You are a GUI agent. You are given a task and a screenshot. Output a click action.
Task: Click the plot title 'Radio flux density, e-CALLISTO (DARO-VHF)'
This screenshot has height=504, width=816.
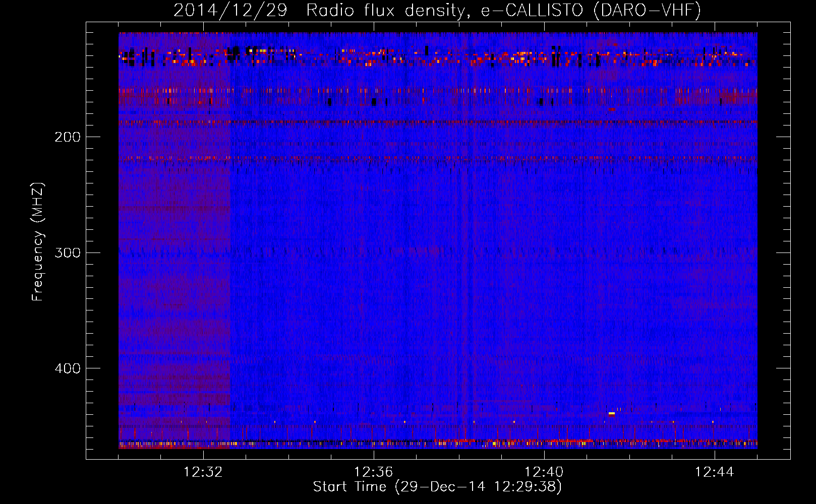(x=503, y=10)
